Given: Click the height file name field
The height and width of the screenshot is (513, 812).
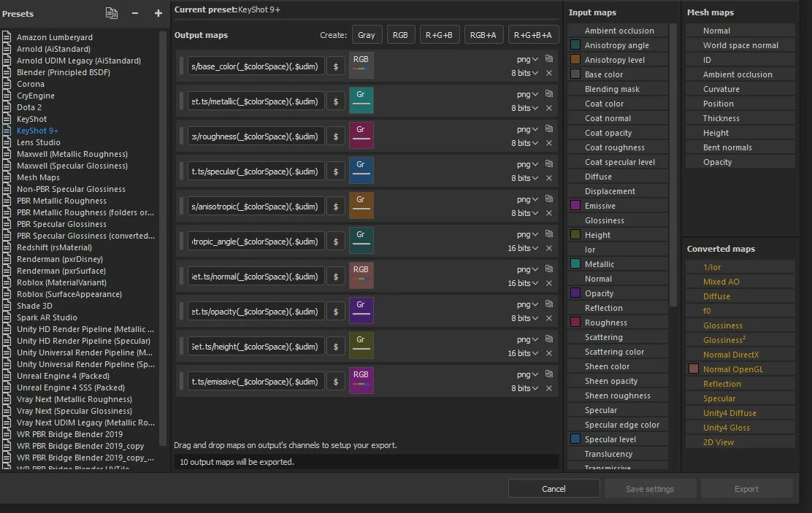Looking at the screenshot, I should pos(256,347).
